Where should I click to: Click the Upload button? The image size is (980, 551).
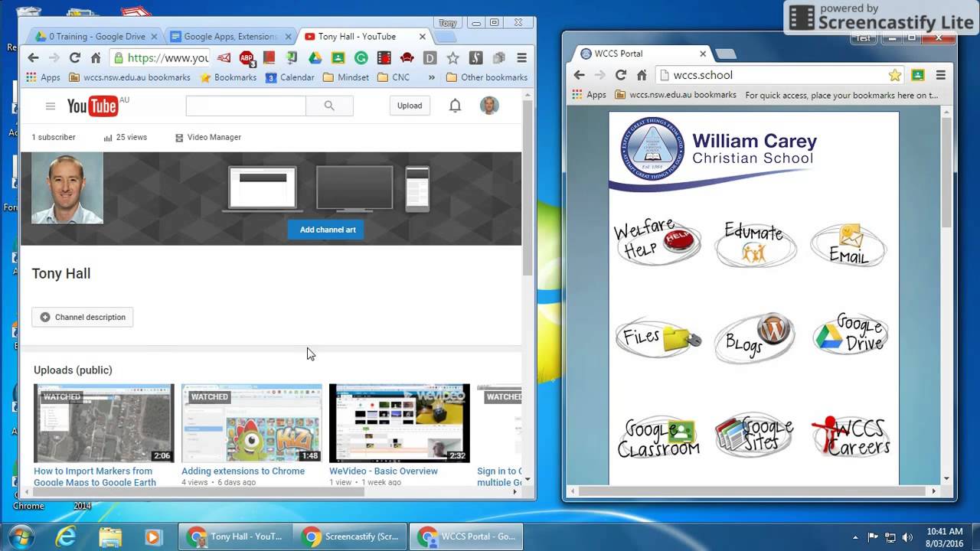(x=410, y=106)
